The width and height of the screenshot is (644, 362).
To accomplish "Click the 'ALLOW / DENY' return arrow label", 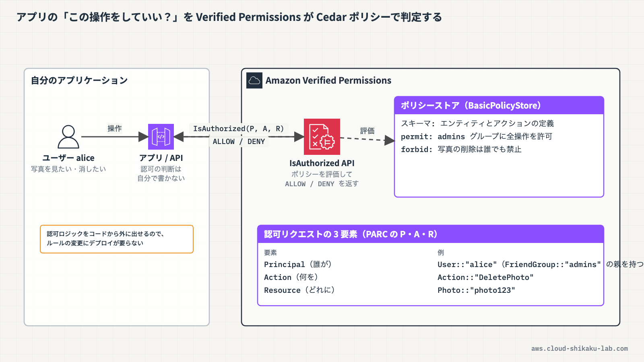I will (x=239, y=142).
